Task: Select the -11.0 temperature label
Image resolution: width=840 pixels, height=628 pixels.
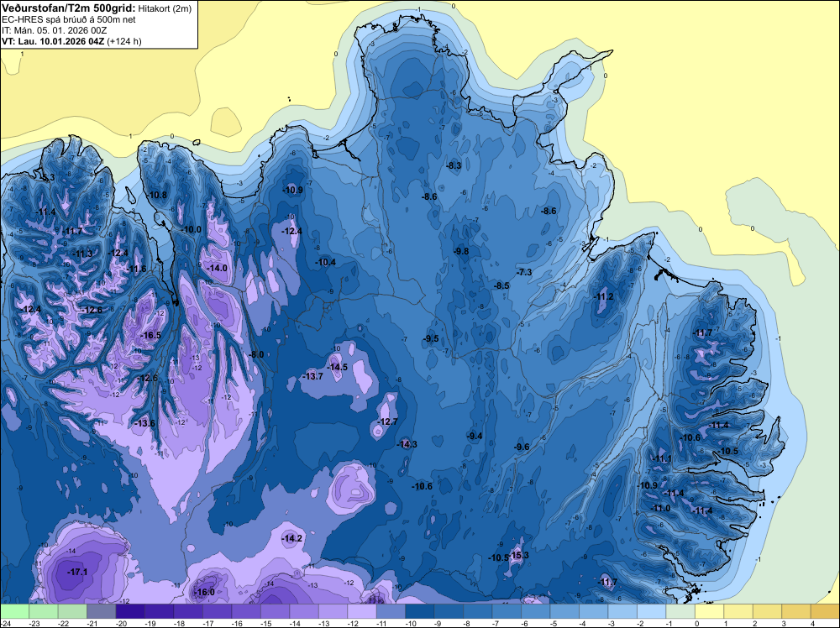Action: [660, 508]
